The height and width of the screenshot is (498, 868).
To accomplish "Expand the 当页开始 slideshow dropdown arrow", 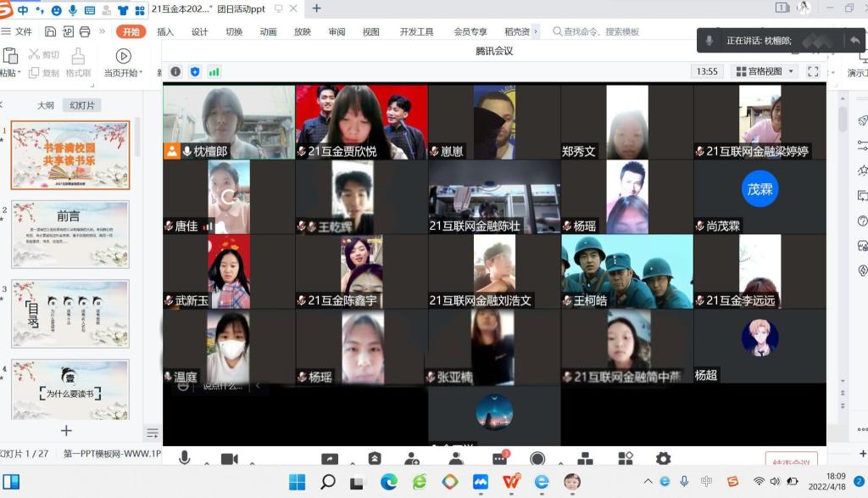I will 141,73.
